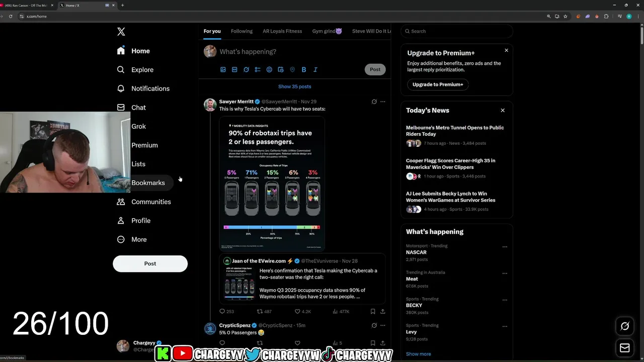Click the grey Post button in composer
644x362 pixels.
click(375, 69)
